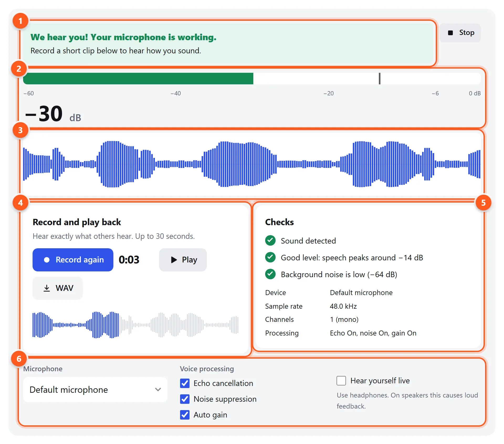Click the 'Default microphone' device value in Checks

361,293
